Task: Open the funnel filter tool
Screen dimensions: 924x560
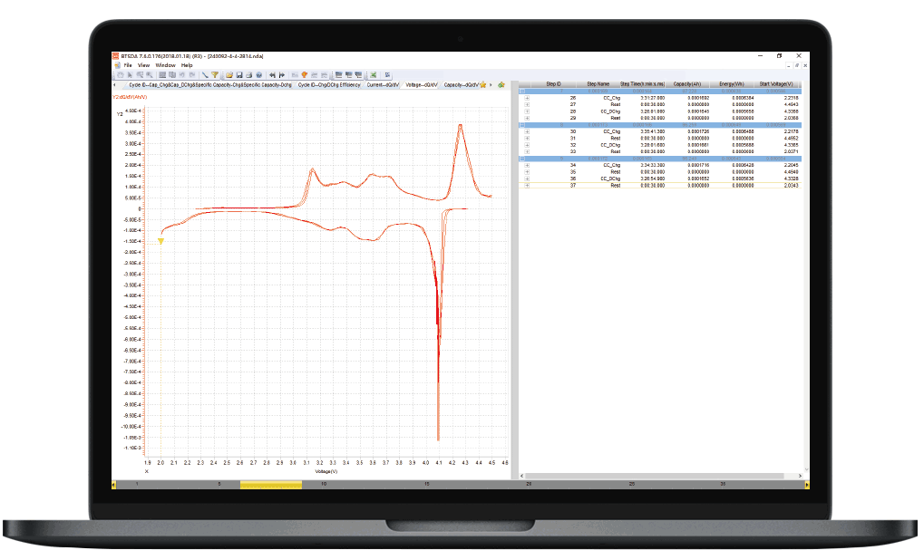Action: click(215, 75)
